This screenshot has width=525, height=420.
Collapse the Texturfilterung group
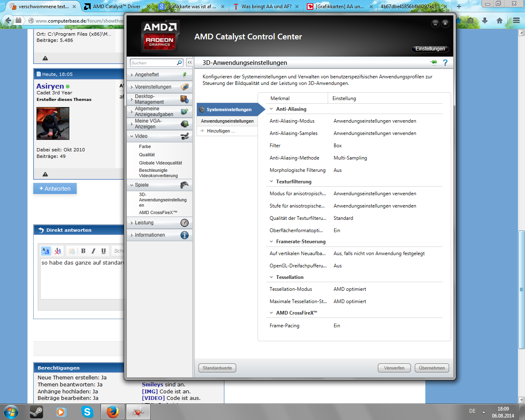271,182
